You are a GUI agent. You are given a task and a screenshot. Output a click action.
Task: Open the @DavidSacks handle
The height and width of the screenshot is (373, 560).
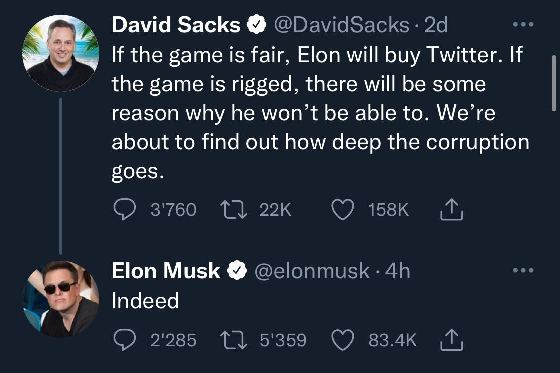341,25
